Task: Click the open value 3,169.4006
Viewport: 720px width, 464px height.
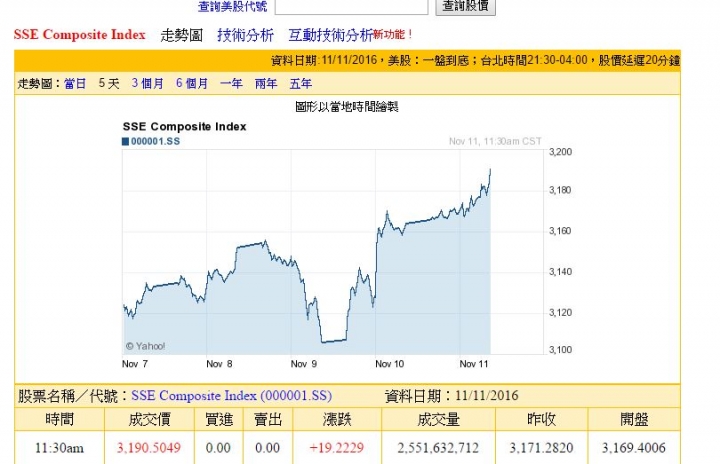Action: 634,447
